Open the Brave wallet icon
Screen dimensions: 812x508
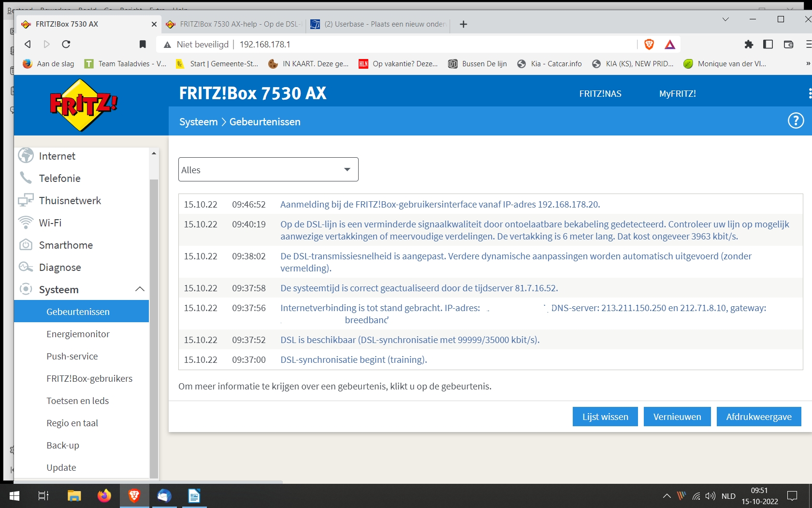point(788,45)
